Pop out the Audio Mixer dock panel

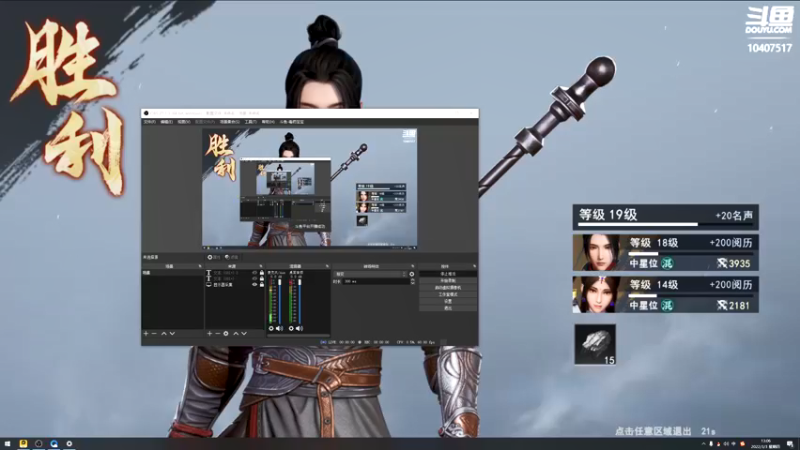(x=327, y=266)
